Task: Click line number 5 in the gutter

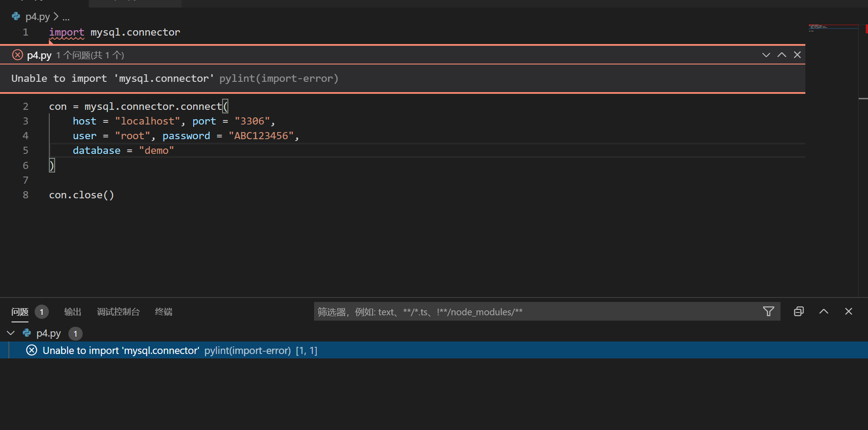Action: (26, 150)
